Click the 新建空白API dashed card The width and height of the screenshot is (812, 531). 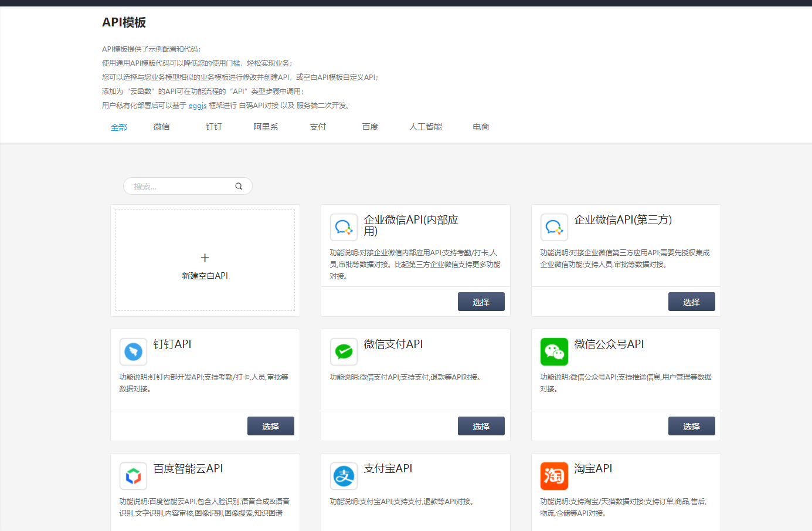click(x=205, y=260)
